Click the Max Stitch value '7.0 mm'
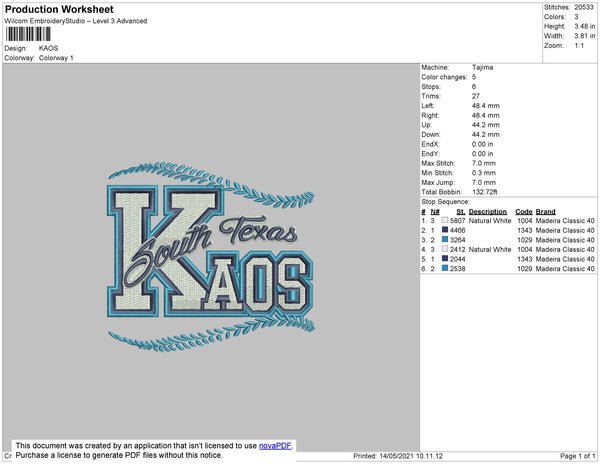The width and height of the screenshot is (600, 464). 484,163
